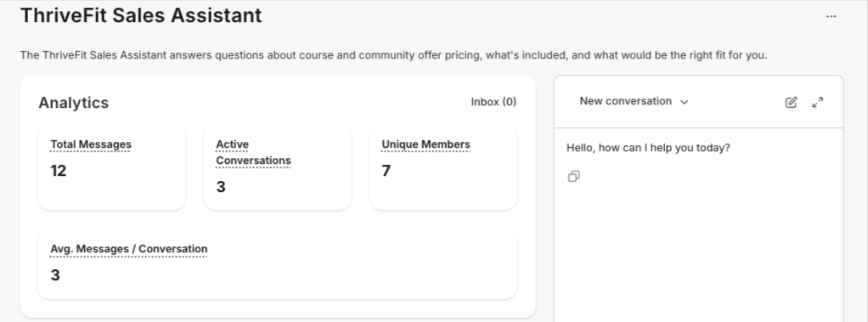Click the Total Messages label

pos(91,144)
